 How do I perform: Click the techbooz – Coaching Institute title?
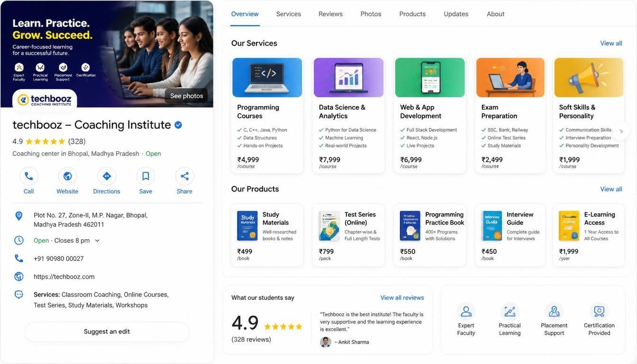(91, 125)
